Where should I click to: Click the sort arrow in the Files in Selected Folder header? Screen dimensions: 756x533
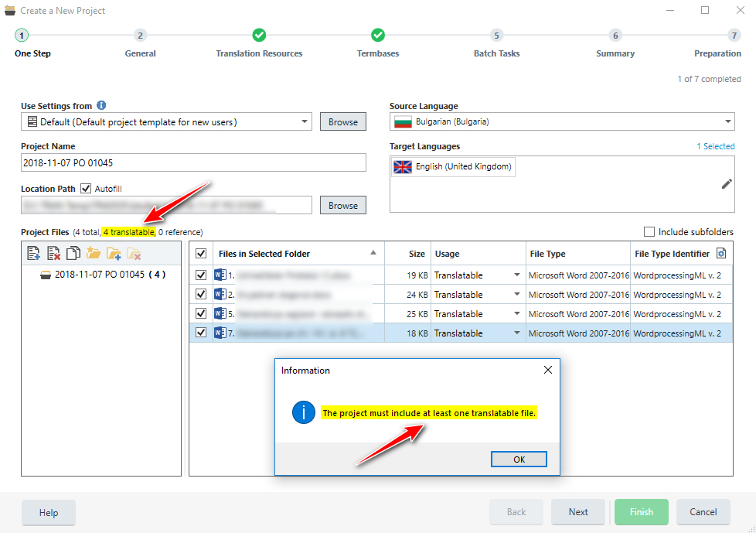[x=373, y=253]
